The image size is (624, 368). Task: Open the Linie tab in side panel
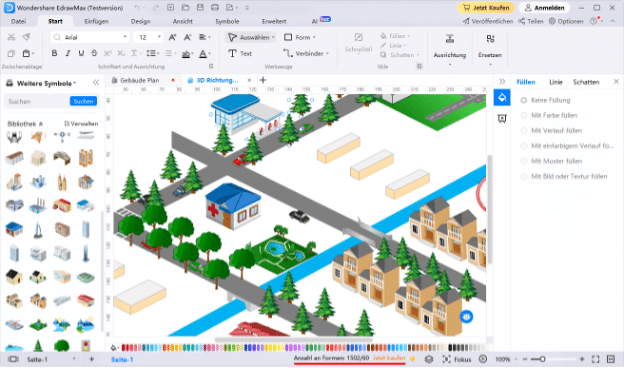click(x=556, y=82)
